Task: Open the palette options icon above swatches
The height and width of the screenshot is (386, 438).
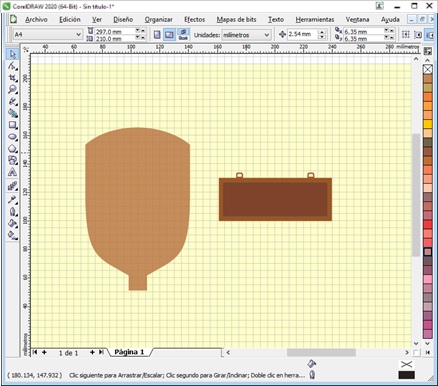Action: (427, 51)
